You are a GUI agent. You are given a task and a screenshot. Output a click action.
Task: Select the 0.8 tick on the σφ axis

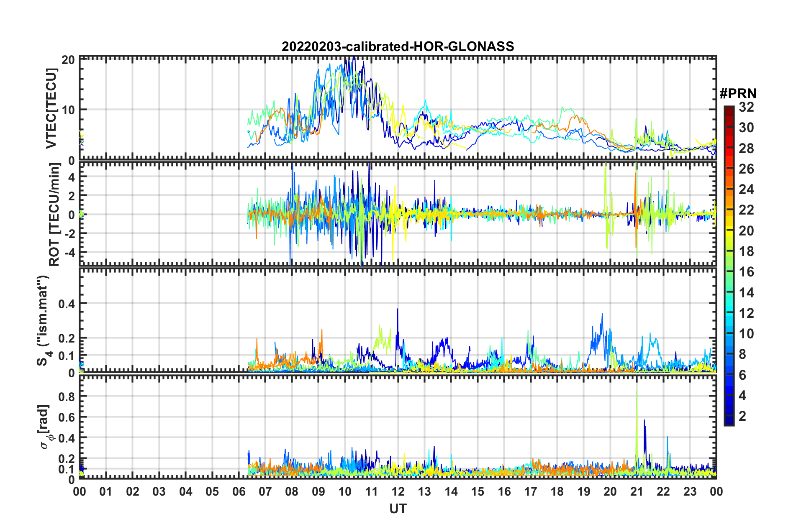[67, 396]
